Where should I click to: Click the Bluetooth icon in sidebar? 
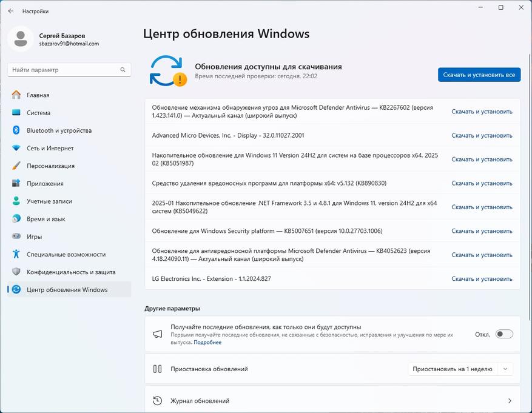[16, 130]
